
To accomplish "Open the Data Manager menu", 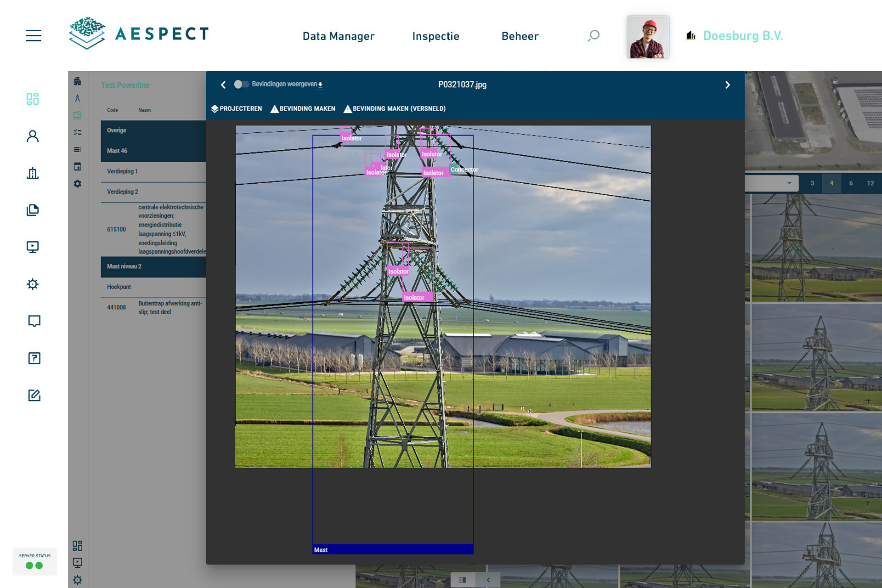I will point(339,36).
